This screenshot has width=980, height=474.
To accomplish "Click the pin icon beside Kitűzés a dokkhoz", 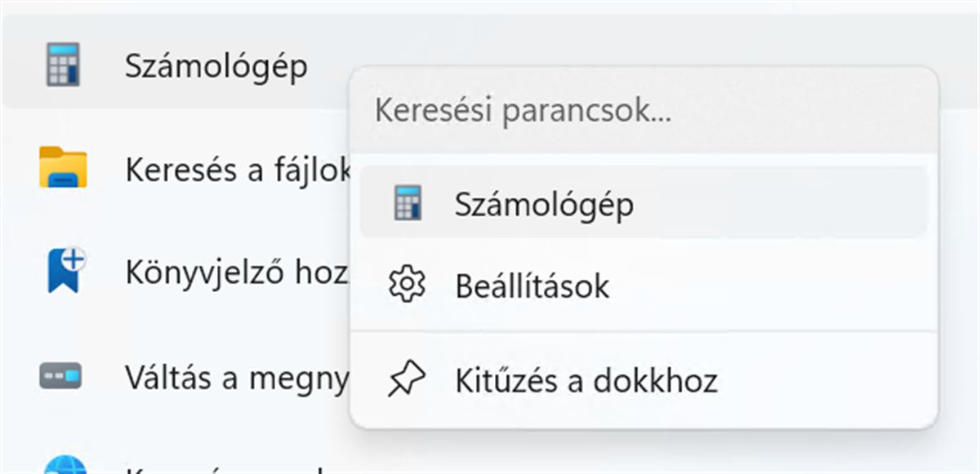I will (407, 380).
